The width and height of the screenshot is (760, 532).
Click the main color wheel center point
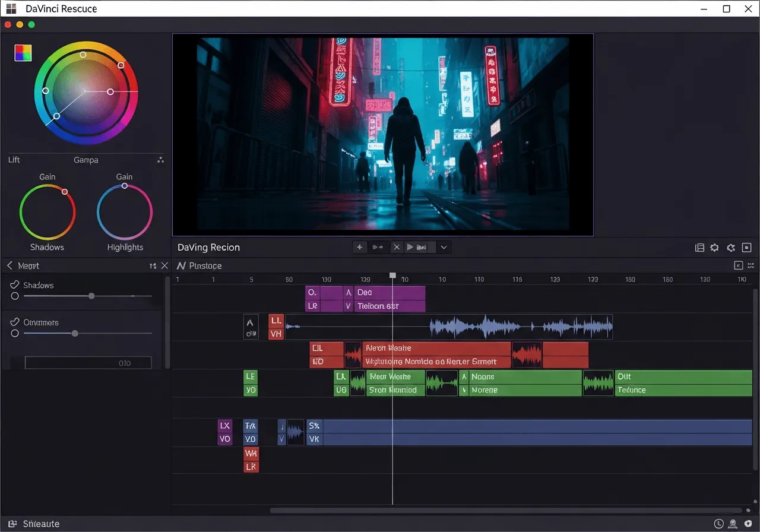(x=85, y=91)
